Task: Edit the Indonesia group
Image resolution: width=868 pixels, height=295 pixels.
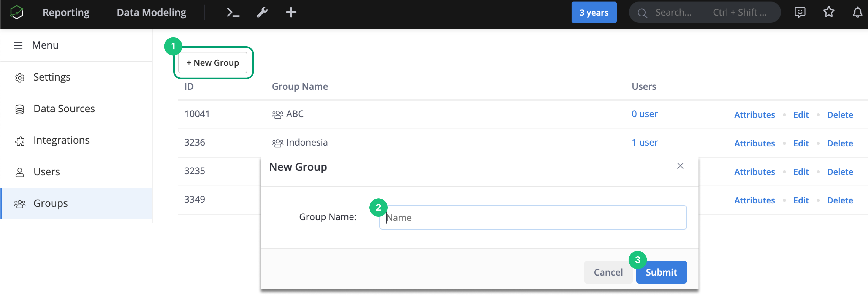Action: click(801, 143)
